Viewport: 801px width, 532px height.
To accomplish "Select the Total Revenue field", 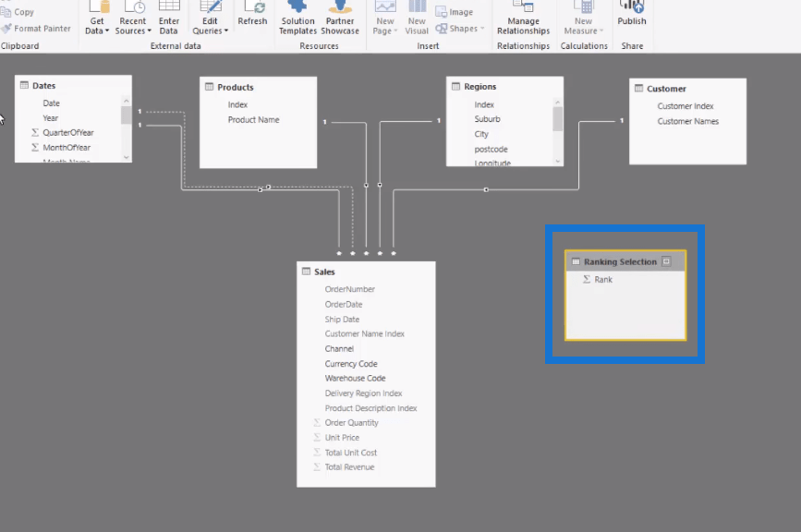I will 349,467.
